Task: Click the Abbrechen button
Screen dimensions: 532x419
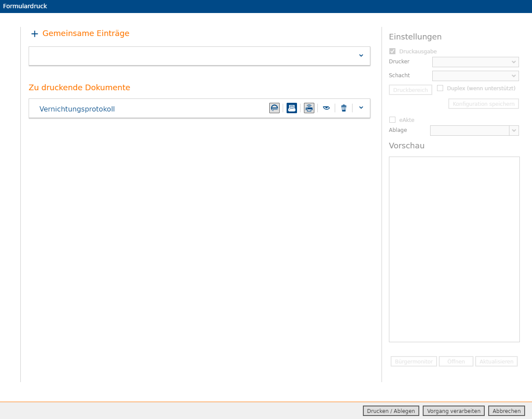Action: pos(506,411)
